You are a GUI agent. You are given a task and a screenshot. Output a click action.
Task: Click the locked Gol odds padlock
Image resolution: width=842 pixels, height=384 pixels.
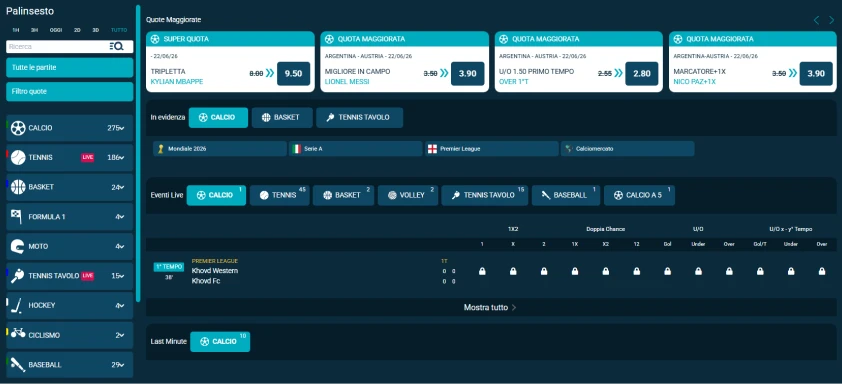[x=667, y=271]
